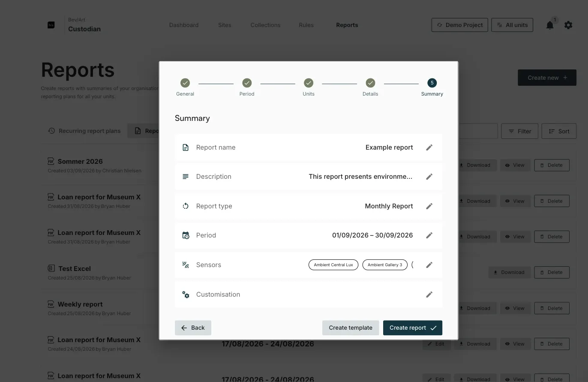Click the search input field
This screenshot has height=382, width=588.
478,131
